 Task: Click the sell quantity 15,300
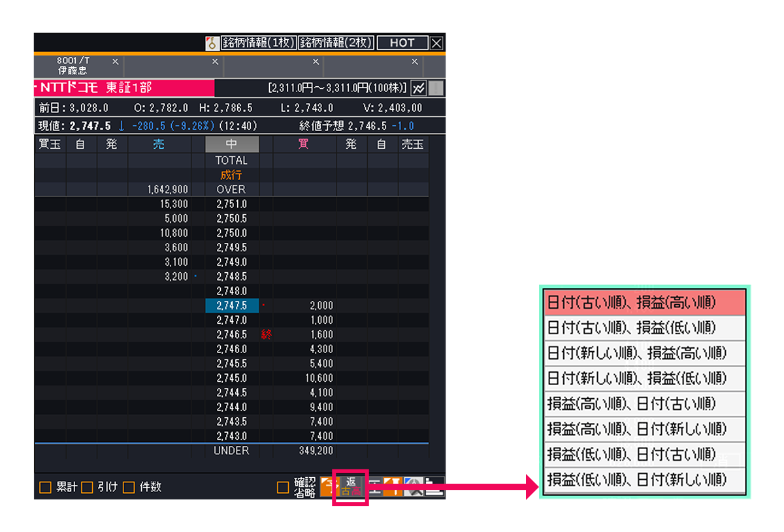(173, 204)
